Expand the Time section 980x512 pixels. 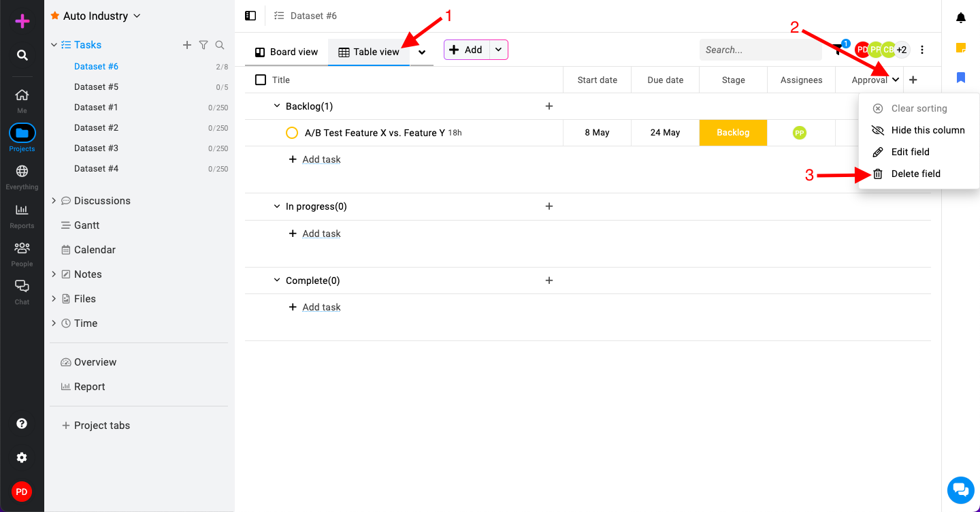(54, 323)
